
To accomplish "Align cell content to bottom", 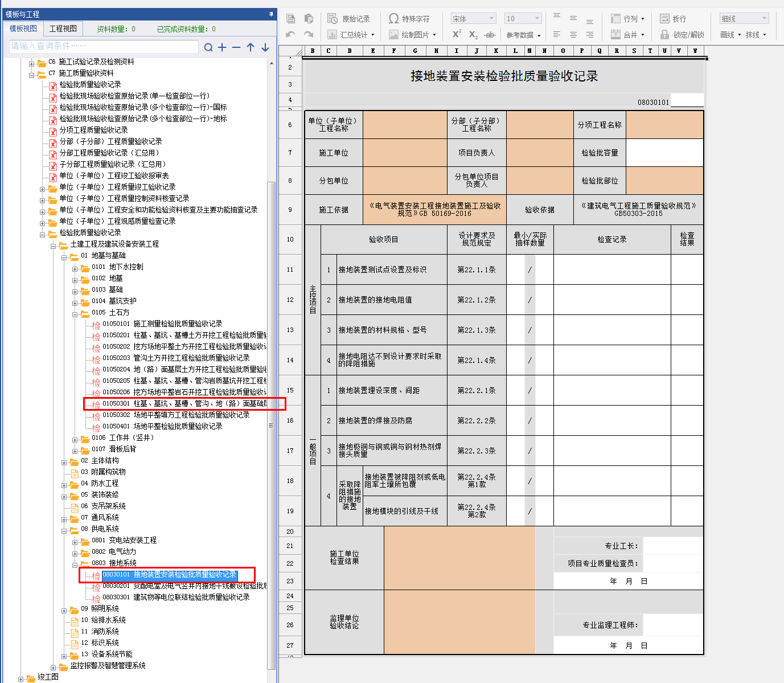I will (590, 21).
